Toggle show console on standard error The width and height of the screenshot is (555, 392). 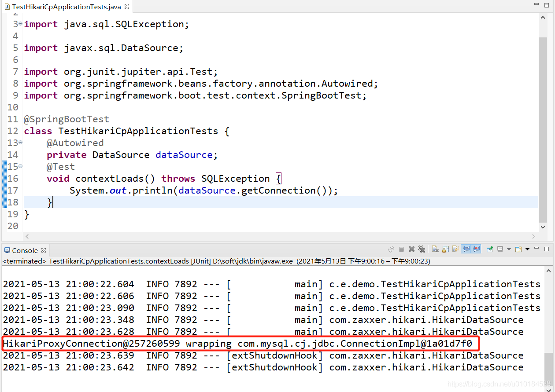[x=476, y=249]
